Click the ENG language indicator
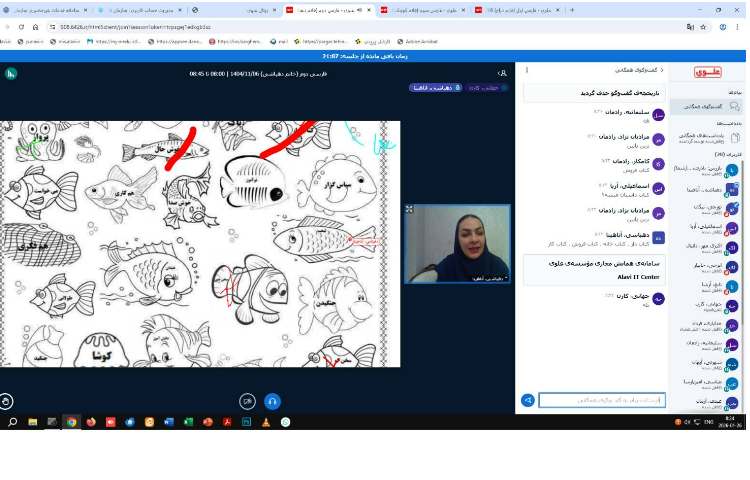 pyautogui.click(x=709, y=422)
